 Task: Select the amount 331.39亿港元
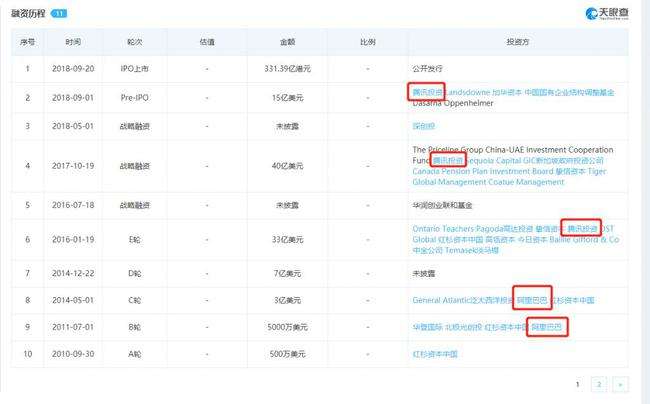click(287, 68)
